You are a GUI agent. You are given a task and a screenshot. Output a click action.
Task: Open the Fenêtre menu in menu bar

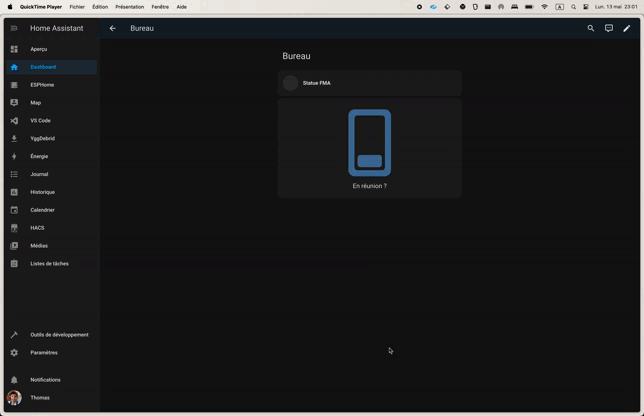click(160, 7)
